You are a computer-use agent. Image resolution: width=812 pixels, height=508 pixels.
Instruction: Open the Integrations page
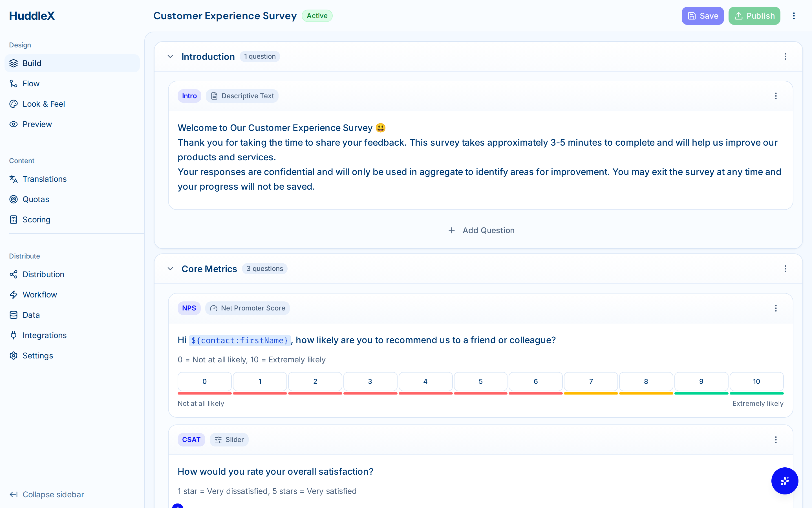72,335
